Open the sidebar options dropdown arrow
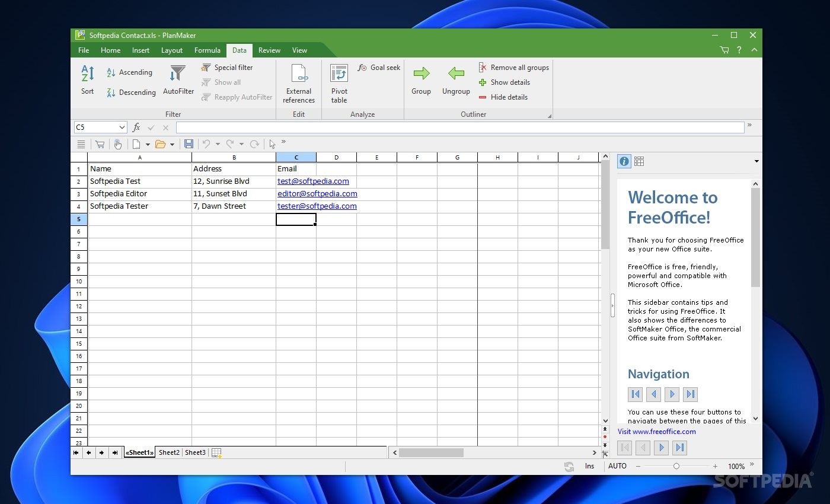The width and height of the screenshot is (830, 504). pyautogui.click(x=756, y=161)
